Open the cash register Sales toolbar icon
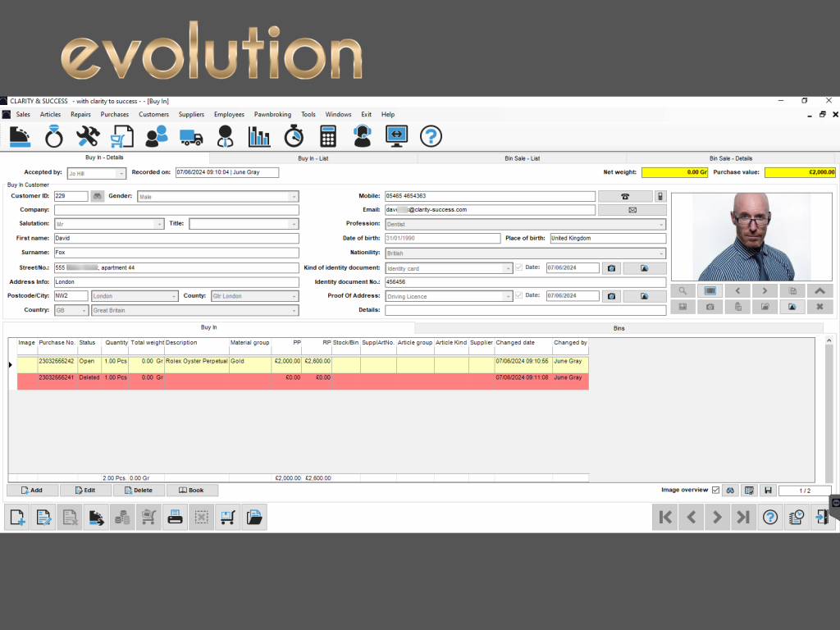This screenshot has height=630, width=840. (20, 136)
